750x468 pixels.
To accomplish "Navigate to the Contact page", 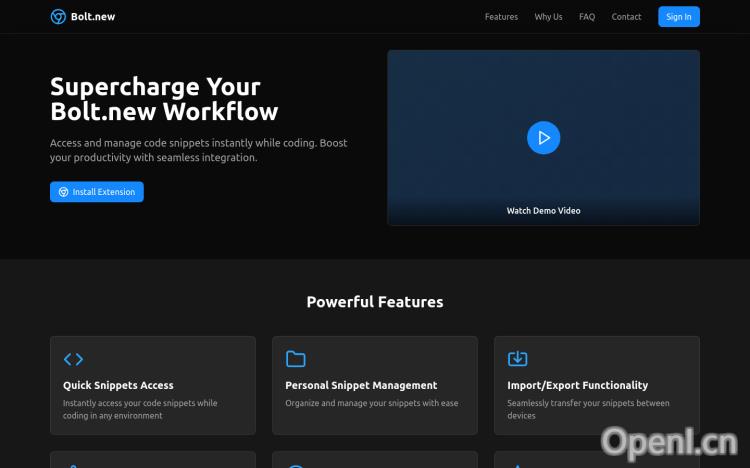I will pos(626,17).
